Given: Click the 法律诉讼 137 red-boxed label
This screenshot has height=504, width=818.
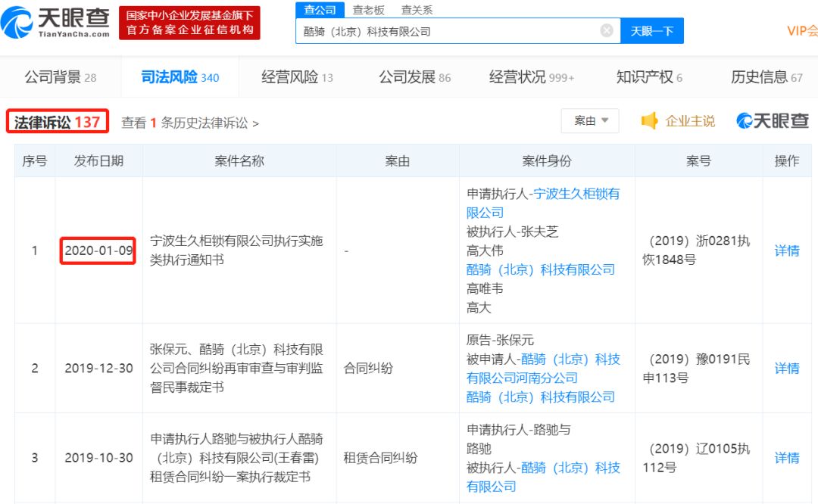Looking at the screenshot, I should [x=58, y=120].
